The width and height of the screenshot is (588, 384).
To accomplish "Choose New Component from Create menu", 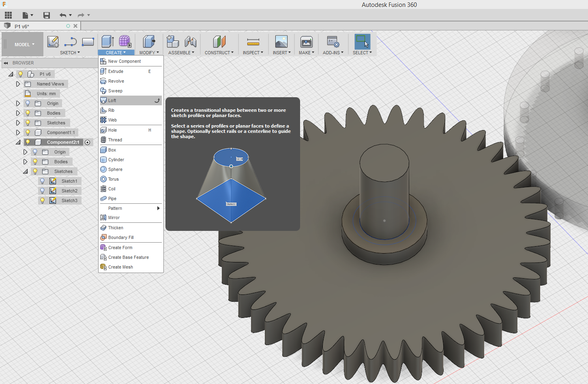I will (131, 61).
